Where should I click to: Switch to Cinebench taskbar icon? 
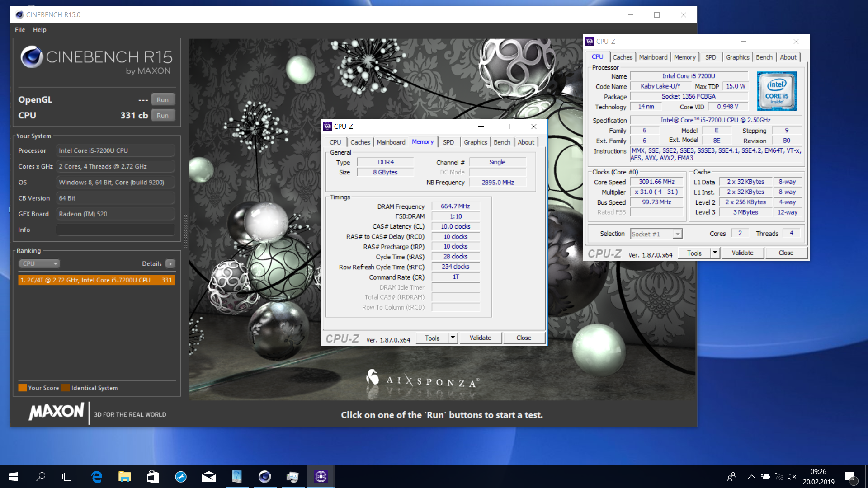[x=265, y=477]
